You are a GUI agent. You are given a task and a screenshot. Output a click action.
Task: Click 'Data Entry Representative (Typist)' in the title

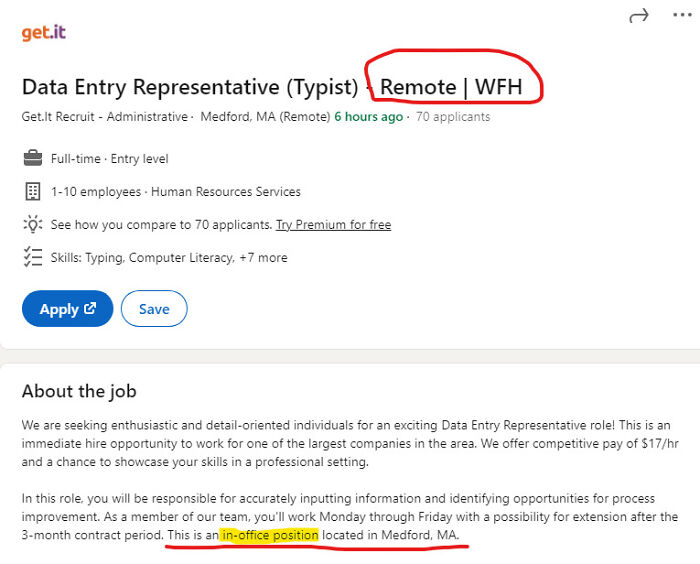pyautogui.click(x=189, y=87)
